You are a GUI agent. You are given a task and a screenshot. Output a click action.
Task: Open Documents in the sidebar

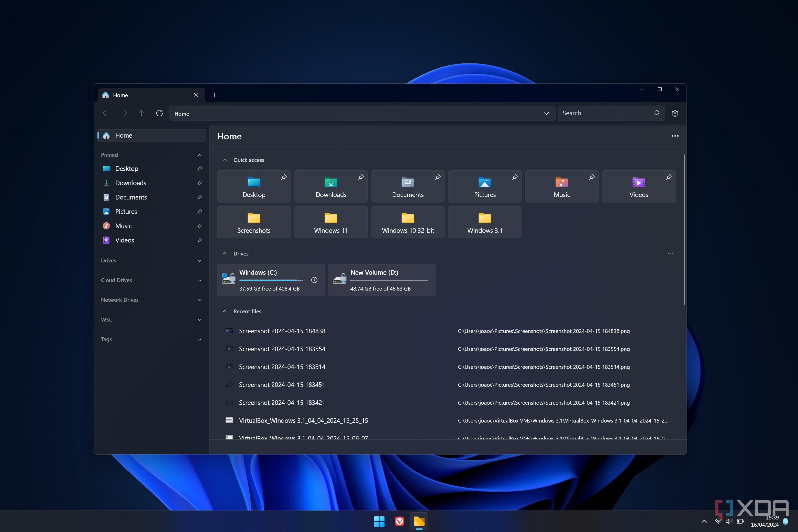pyautogui.click(x=151, y=197)
